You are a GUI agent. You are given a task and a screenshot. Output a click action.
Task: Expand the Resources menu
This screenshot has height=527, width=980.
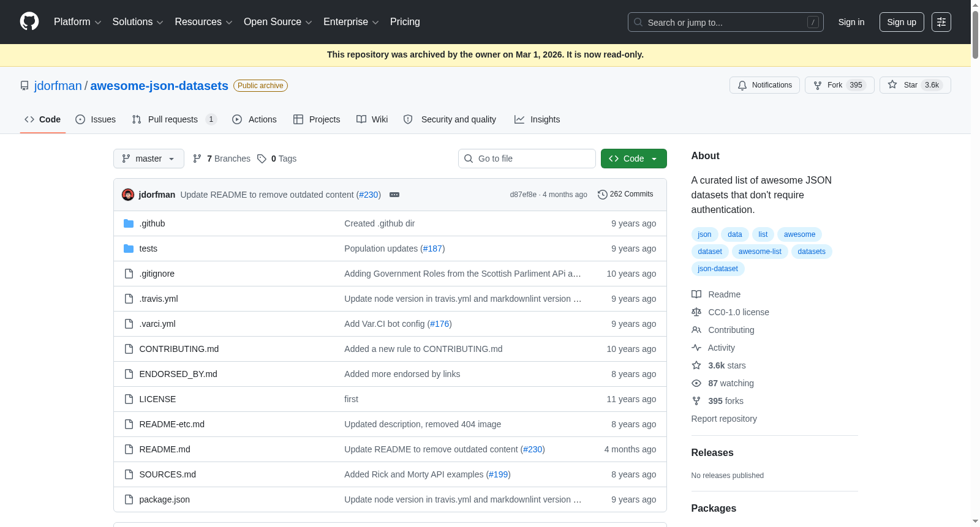tap(203, 22)
